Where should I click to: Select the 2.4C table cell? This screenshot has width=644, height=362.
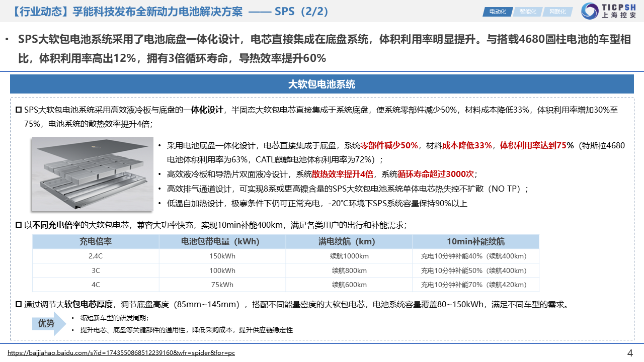coord(96,256)
